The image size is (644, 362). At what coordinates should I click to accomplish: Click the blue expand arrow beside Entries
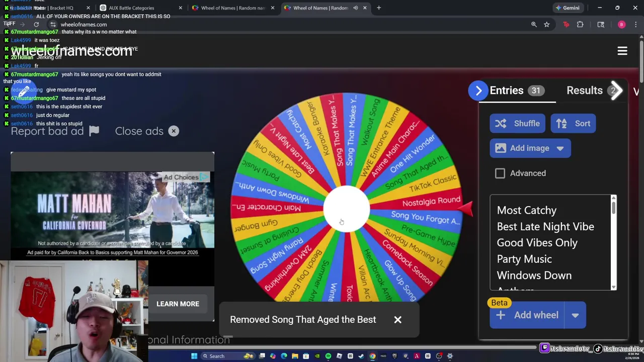click(478, 90)
